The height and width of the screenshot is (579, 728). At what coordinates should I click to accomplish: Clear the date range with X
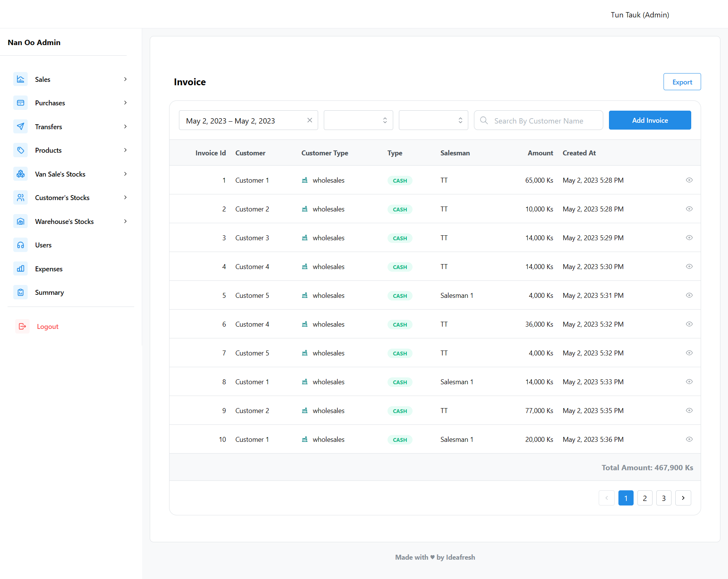(310, 120)
